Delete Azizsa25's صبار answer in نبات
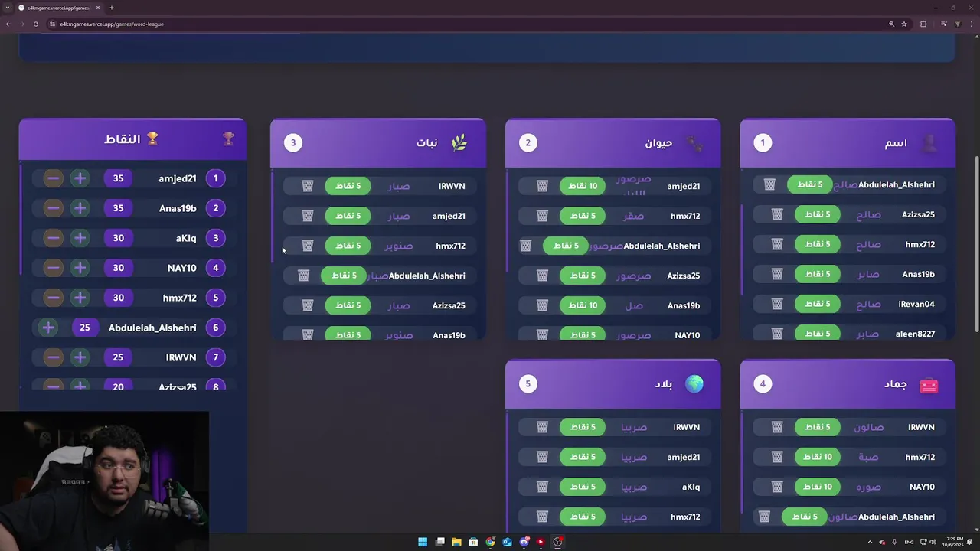 click(308, 305)
